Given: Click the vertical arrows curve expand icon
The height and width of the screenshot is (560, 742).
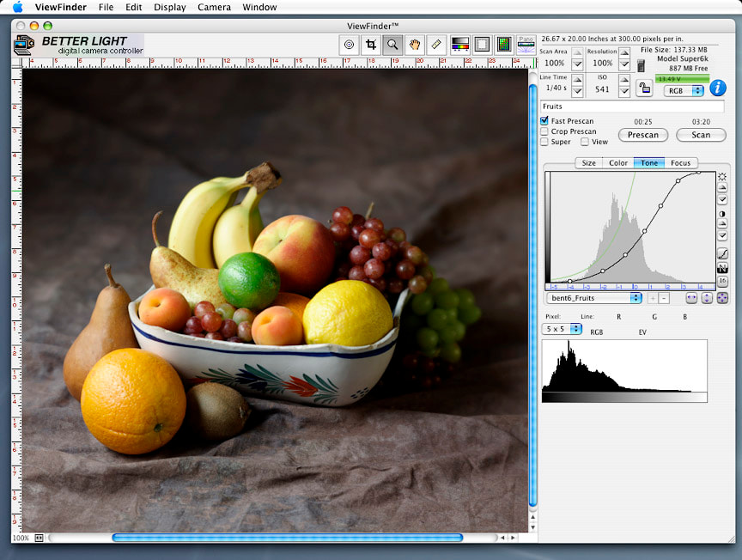Looking at the screenshot, I should click(707, 298).
